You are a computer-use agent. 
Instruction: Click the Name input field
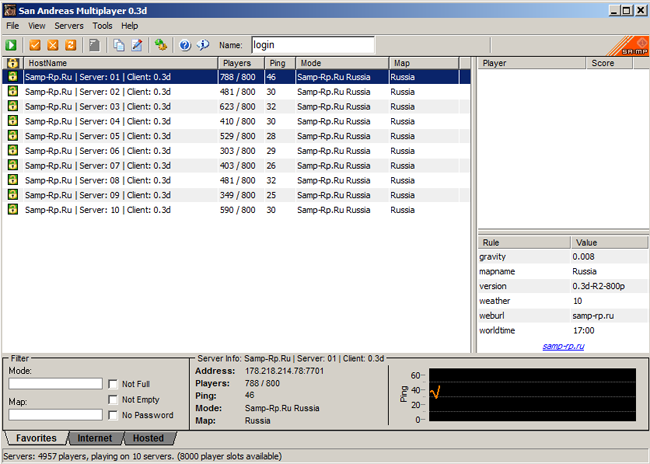pos(311,45)
